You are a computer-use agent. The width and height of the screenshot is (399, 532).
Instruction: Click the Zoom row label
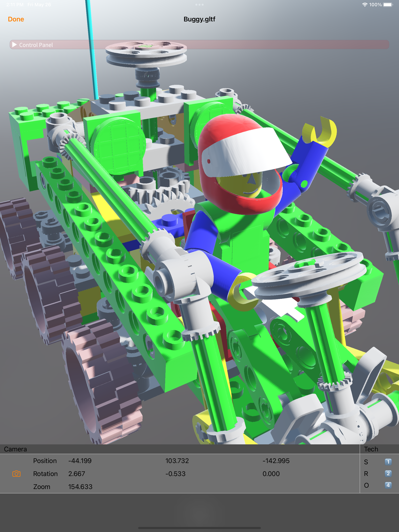click(42, 487)
